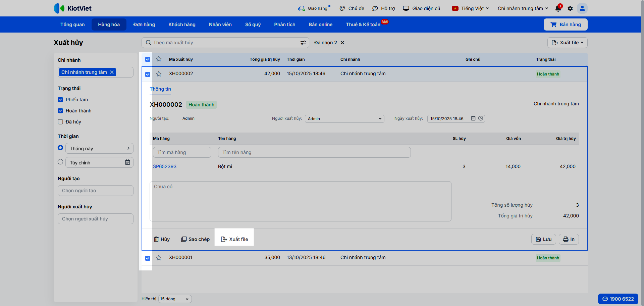The height and width of the screenshot is (306, 644).
Task: Focus Tìm mã hàng field
Action: click(x=182, y=152)
